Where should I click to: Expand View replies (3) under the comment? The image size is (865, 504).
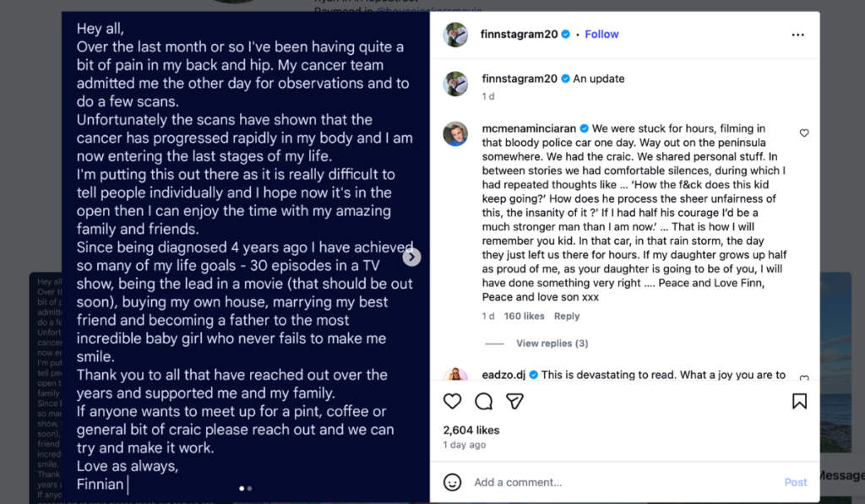click(x=552, y=344)
